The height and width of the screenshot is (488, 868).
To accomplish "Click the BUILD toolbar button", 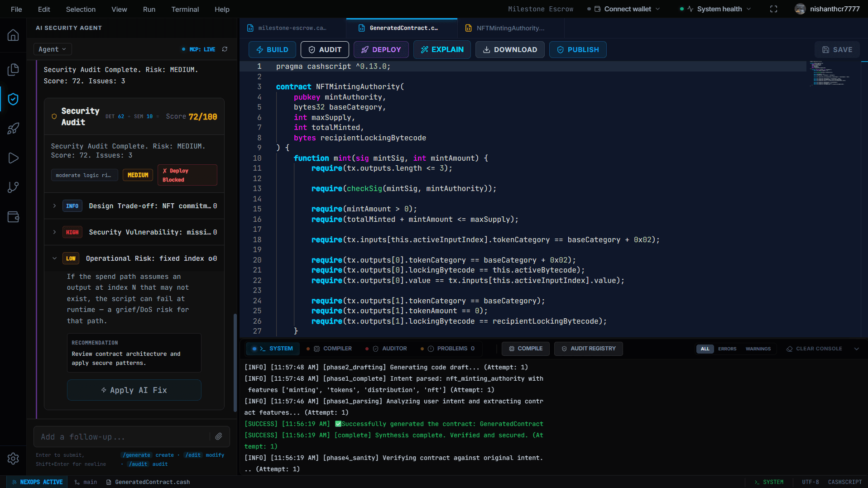I will coord(272,50).
